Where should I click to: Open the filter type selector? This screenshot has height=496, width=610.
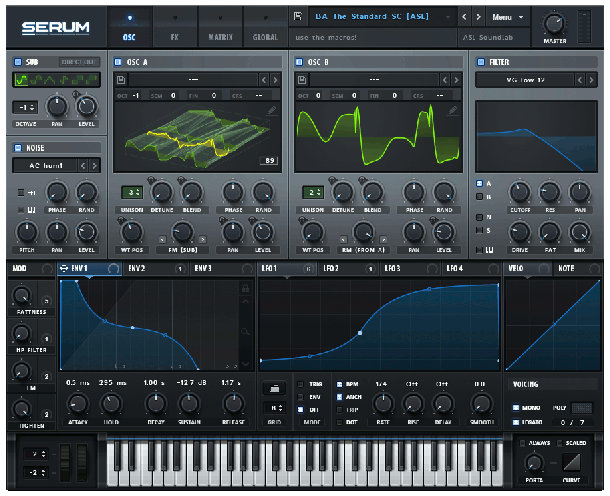point(525,80)
